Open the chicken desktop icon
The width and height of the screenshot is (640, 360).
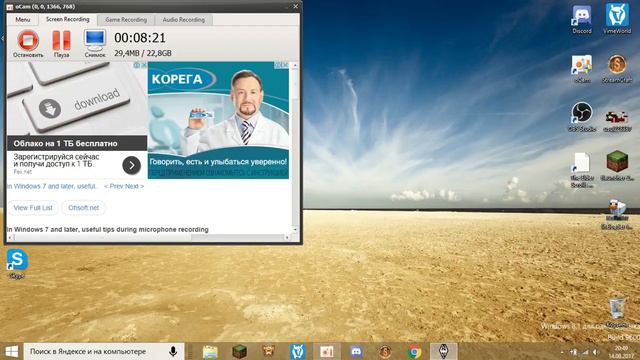(617, 214)
